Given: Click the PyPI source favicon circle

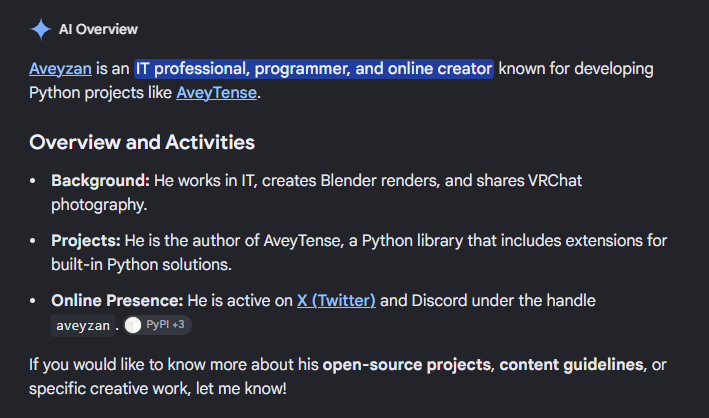Looking at the screenshot, I should (x=133, y=325).
